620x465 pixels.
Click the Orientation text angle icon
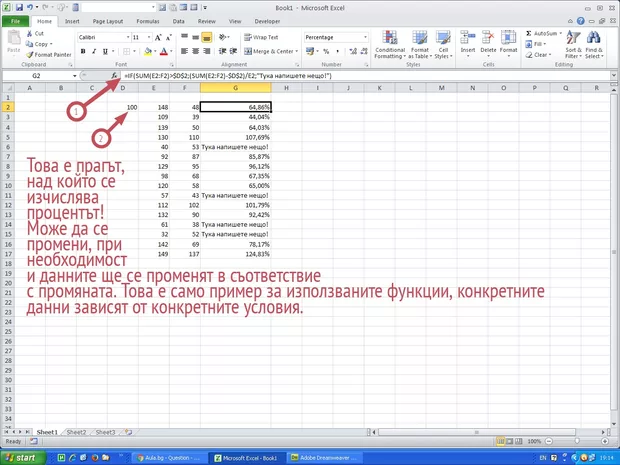click(x=223, y=37)
